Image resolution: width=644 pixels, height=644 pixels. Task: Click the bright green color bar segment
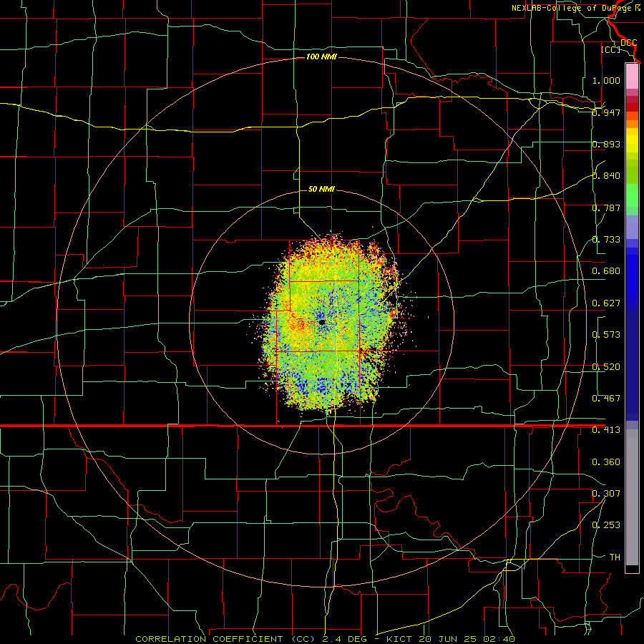coord(632,195)
